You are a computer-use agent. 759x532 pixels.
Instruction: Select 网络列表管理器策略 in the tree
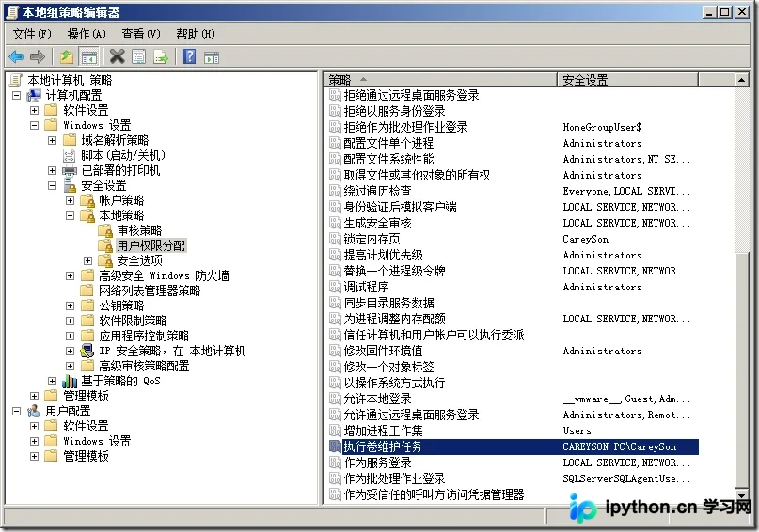pos(150,290)
